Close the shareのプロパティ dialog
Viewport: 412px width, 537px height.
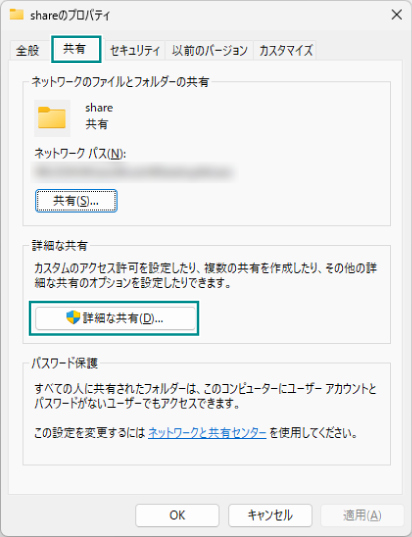[397, 15]
